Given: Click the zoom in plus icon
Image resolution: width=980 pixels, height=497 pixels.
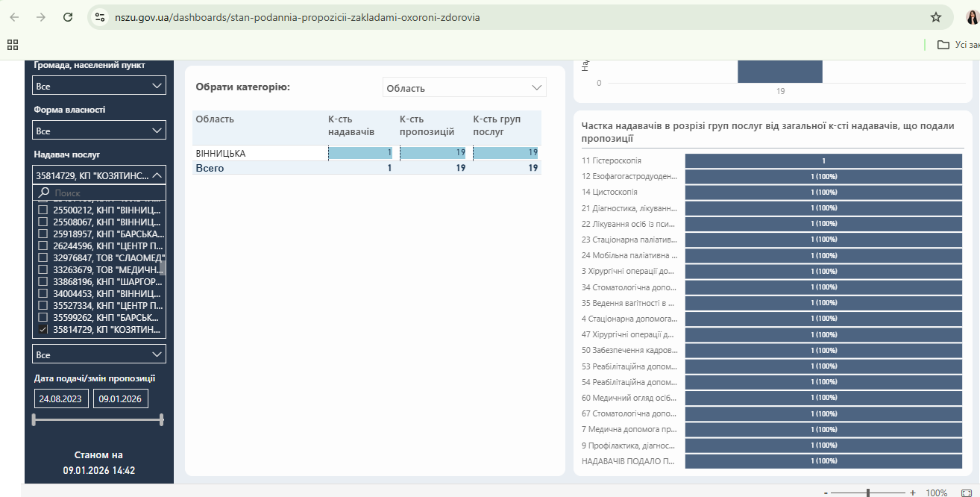Looking at the screenshot, I should (912, 493).
